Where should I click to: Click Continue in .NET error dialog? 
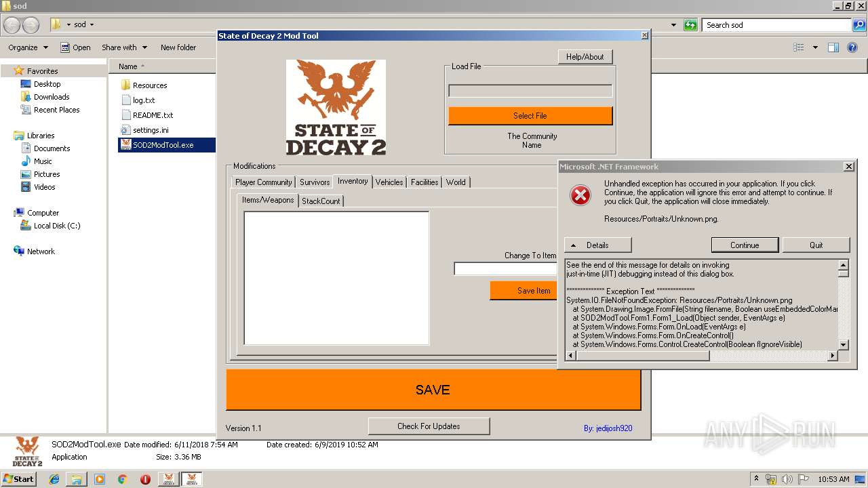tap(745, 245)
